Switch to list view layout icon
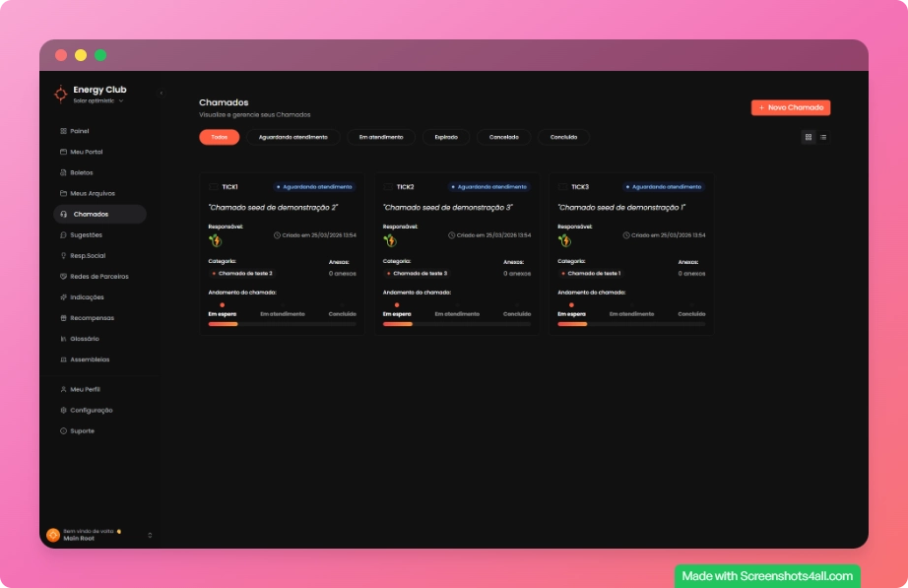 (x=823, y=137)
